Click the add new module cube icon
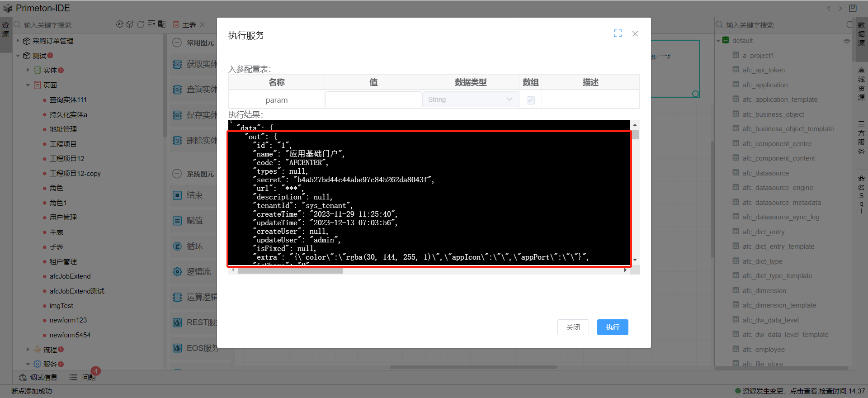Viewport: 868px width, 398px height. [130, 24]
